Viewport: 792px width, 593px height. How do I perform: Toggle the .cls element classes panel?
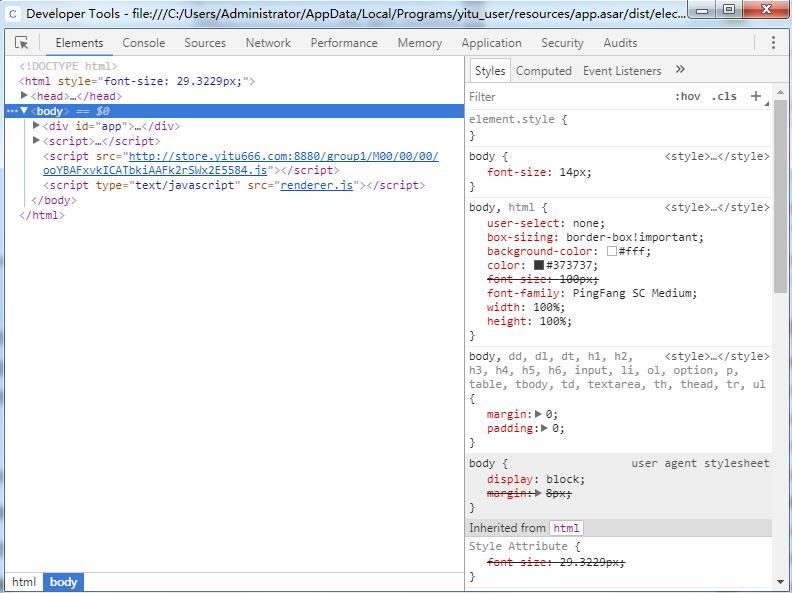[724, 96]
